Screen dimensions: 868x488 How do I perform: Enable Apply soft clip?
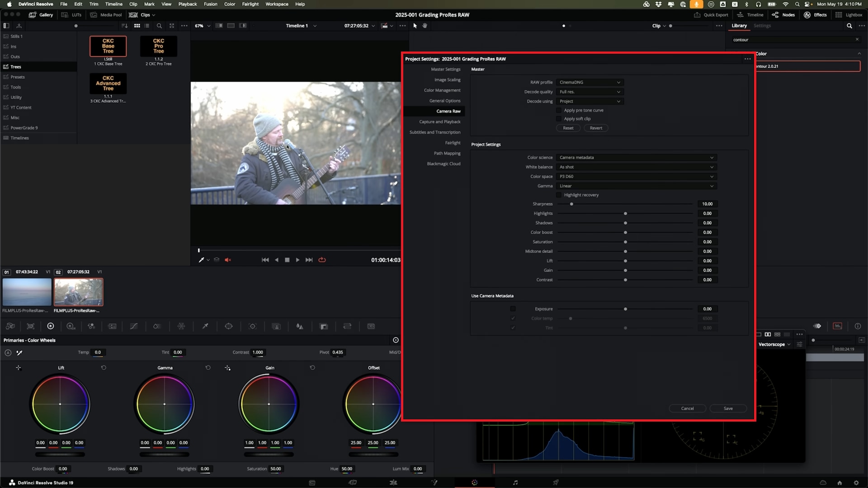tap(559, 119)
